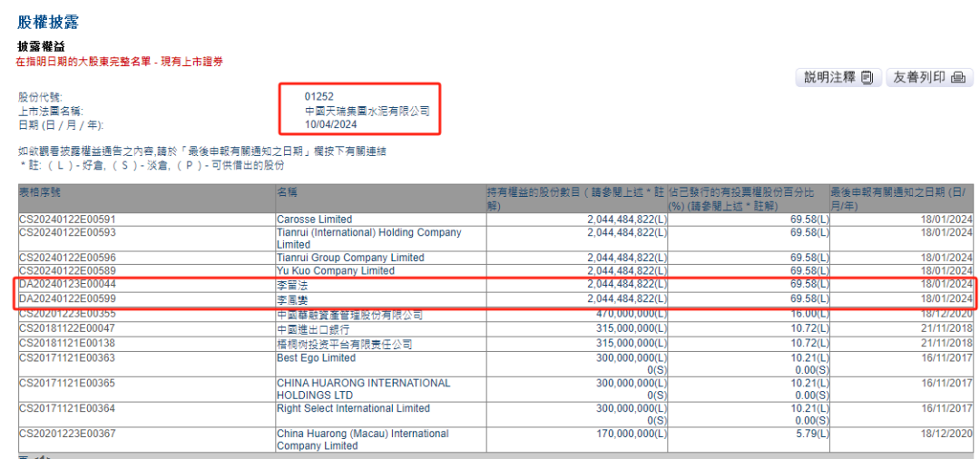Click the shareholder name 李留法
The height and width of the screenshot is (459, 980).
coord(292,285)
